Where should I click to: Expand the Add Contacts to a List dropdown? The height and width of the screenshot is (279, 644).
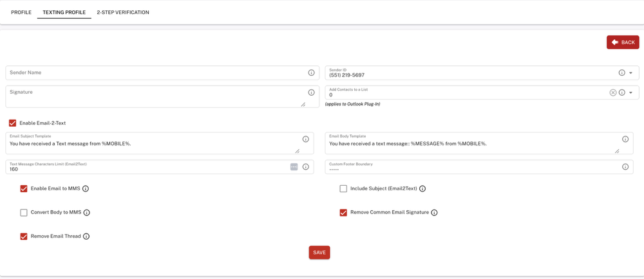click(631, 93)
